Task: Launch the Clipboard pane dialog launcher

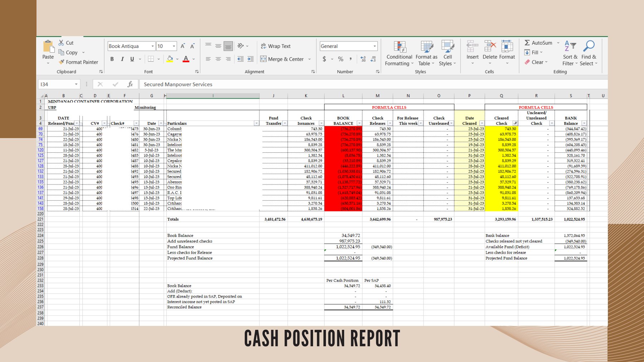Action: [101, 72]
